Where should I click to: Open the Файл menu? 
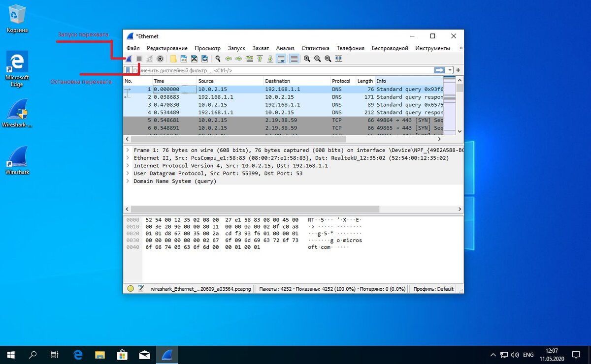coord(133,48)
